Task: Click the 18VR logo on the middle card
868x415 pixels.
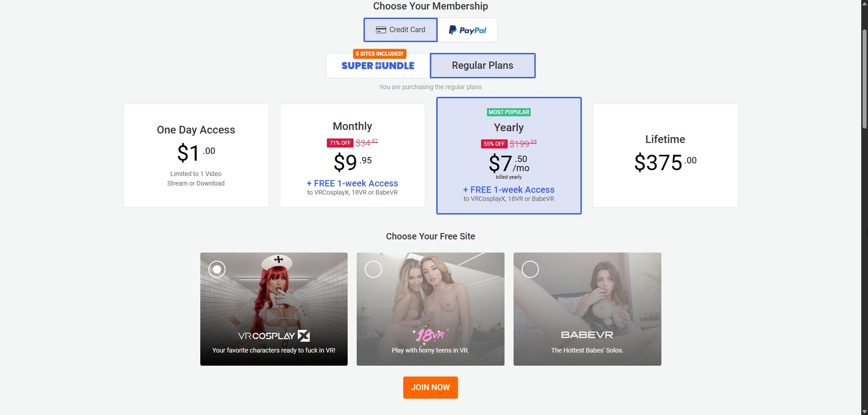Action: coord(430,335)
